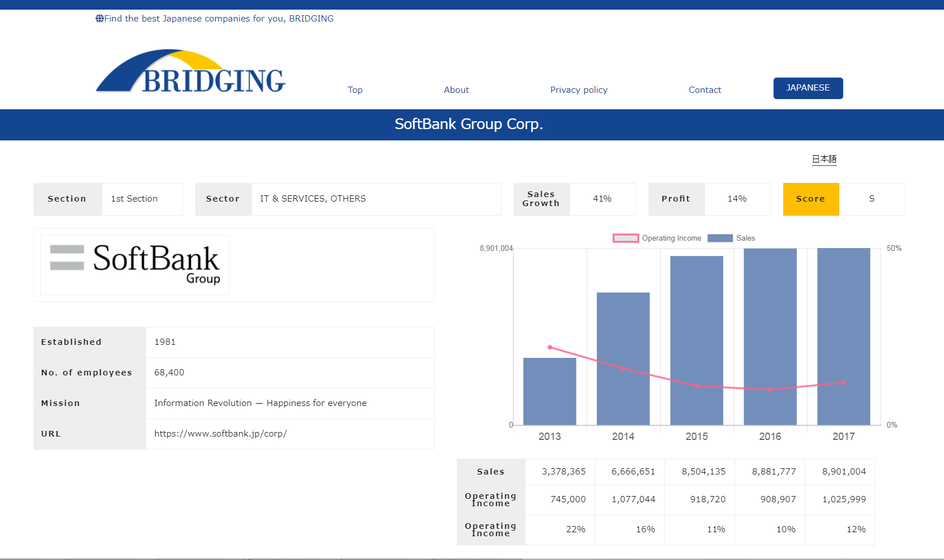The width and height of the screenshot is (944, 560).
Task: Click the Sales Growth value 41%
Action: 602,199
